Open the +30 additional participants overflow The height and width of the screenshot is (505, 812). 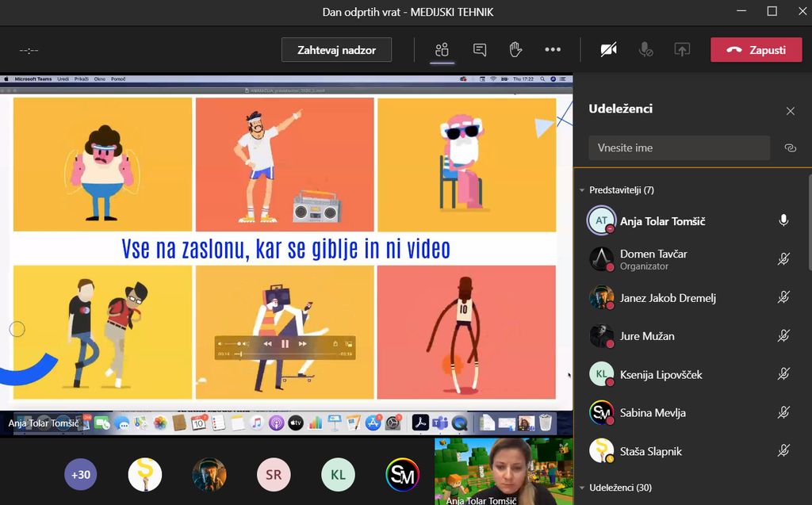[81, 475]
